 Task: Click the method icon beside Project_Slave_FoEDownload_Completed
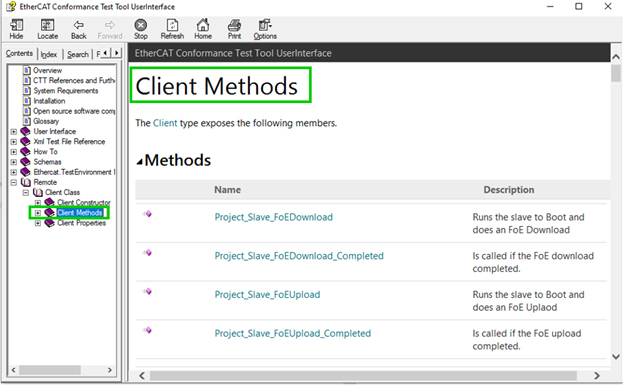coord(148,253)
